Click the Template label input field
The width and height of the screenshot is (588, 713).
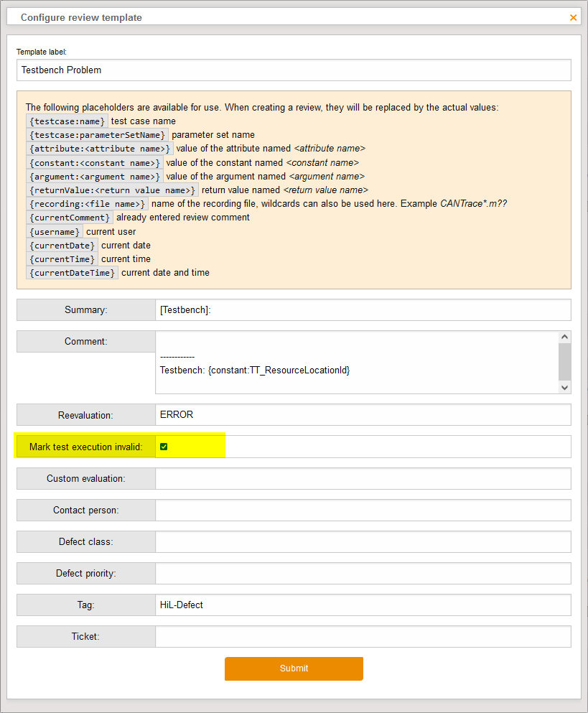tap(294, 70)
